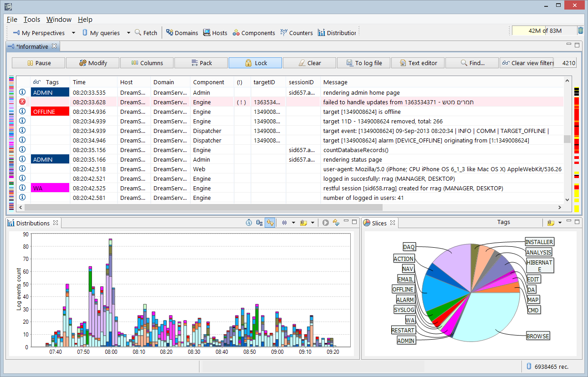Toggle the Lock button
The height and width of the screenshot is (377, 588).
pyautogui.click(x=256, y=63)
